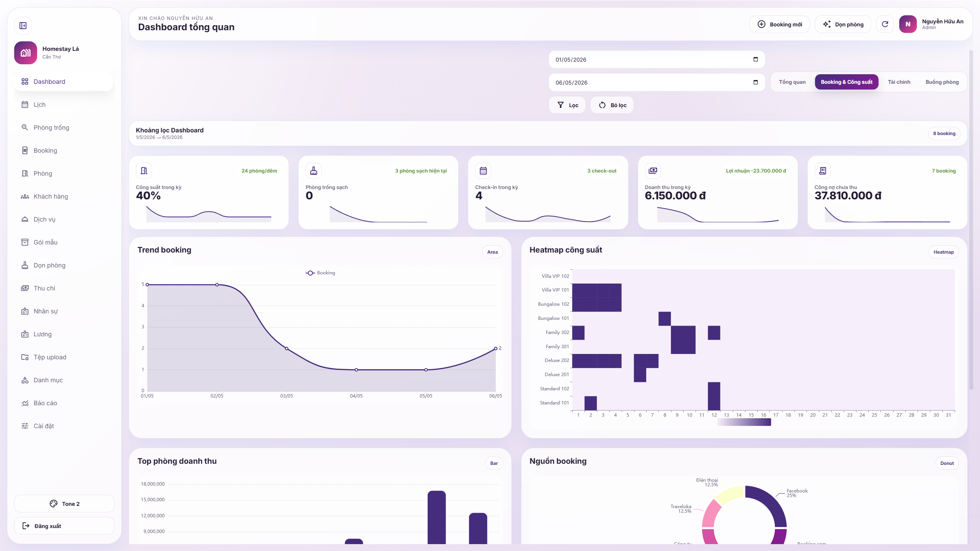The width and height of the screenshot is (980, 551).
Task: Click the page vertical scrollbar
Action: tap(971, 220)
